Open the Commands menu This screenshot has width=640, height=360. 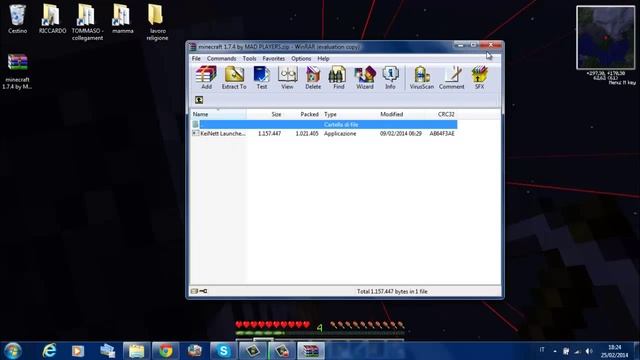[222, 59]
